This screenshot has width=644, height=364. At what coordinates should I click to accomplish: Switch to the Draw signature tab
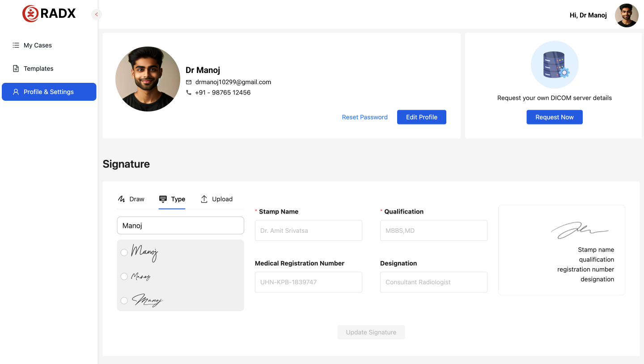point(131,199)
